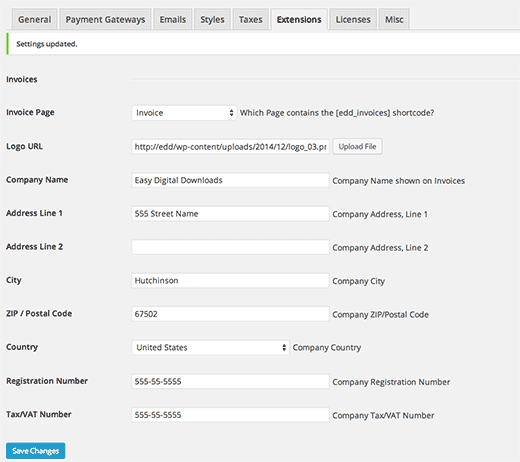Click the 'Company Country' description
The height and width of the screenshot is (462, 520).
pyautogui.click(x=327, y=348)
